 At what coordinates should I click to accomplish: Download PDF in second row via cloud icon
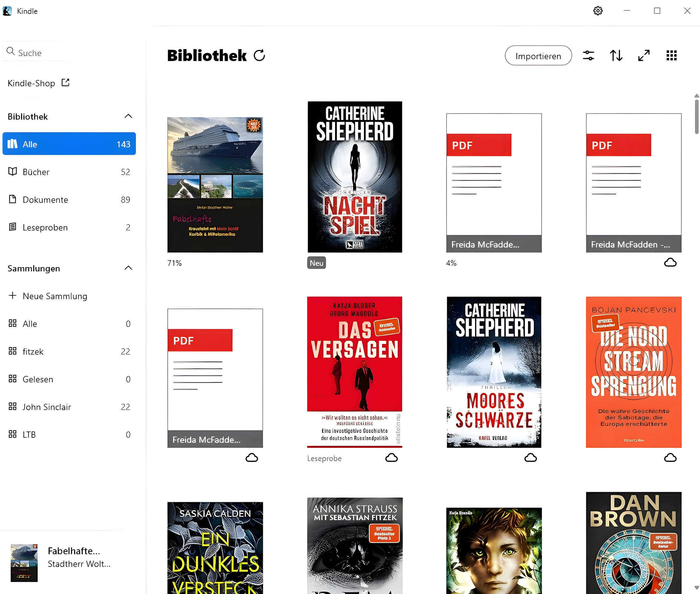coord(252,458)
